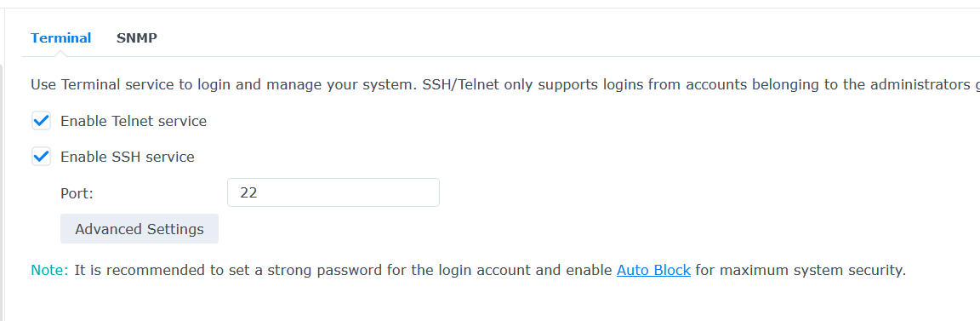980x321 pixels.
Task: Click the blue checkmark beside SSH
Action: coord(41,157)
